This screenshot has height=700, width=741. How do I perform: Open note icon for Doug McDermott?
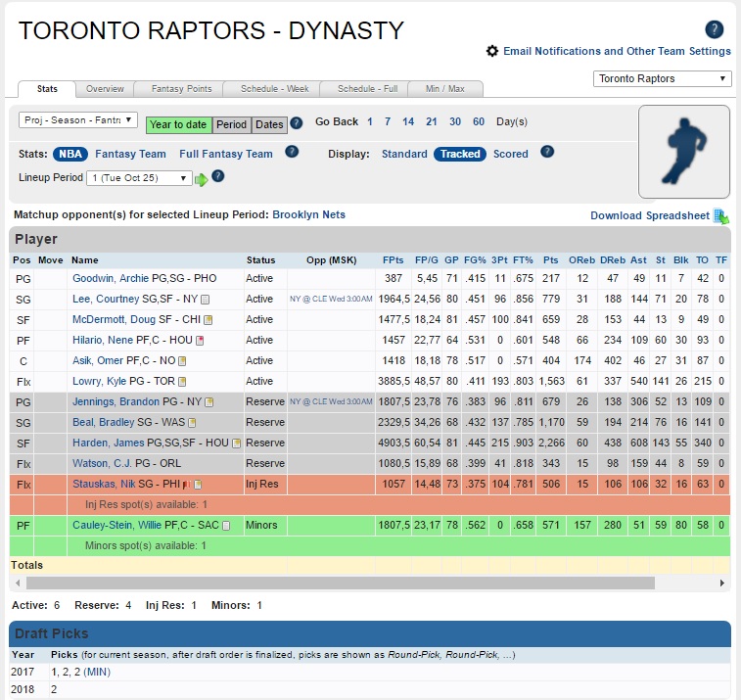(208, 320)
